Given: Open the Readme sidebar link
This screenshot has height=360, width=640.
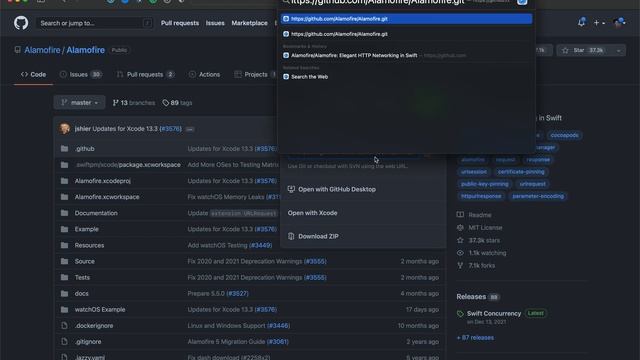Looking at the screenshot, I should point(474,215).
